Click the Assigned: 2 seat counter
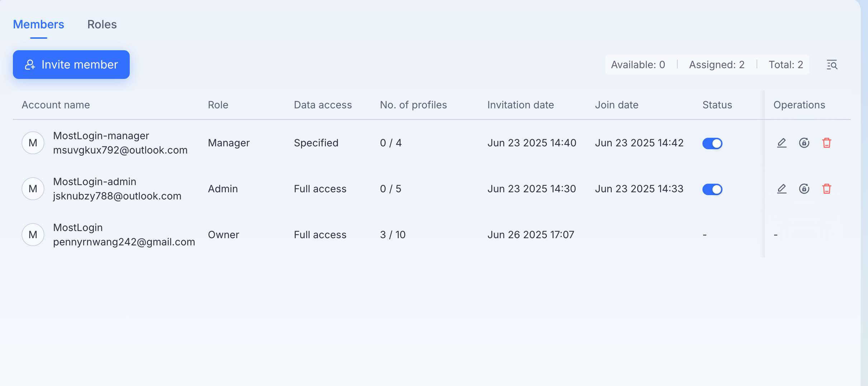This screenshot has height=386, width=868. point(717,65)
